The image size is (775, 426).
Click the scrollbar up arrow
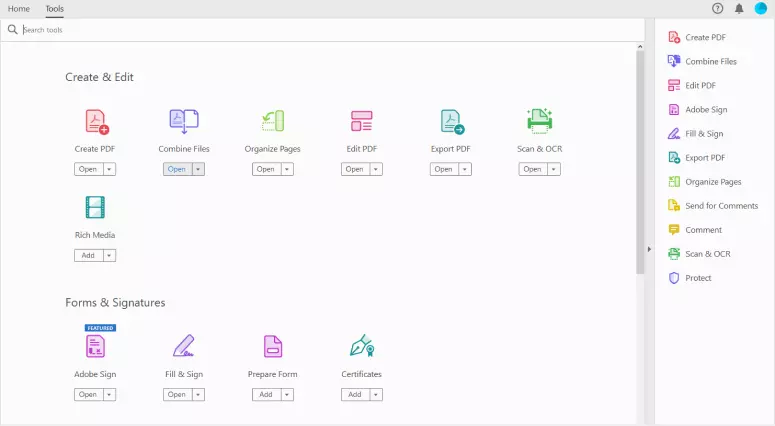click(x=640, y=46)
